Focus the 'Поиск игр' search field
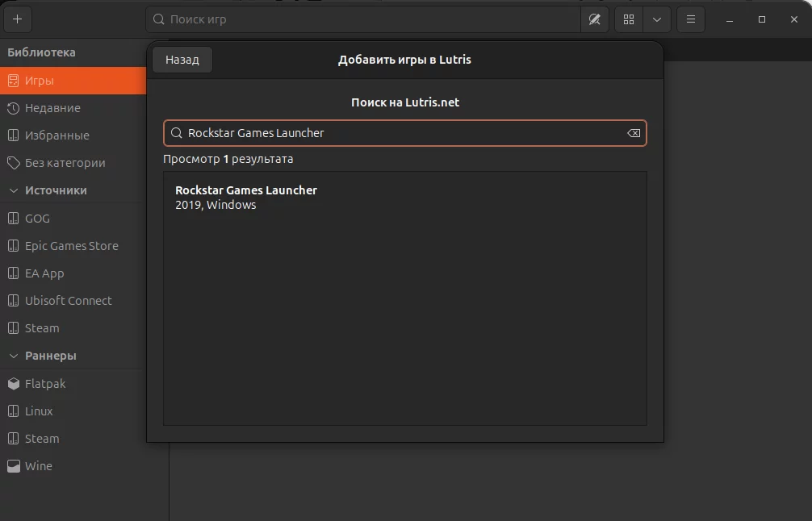 [363, 19]
